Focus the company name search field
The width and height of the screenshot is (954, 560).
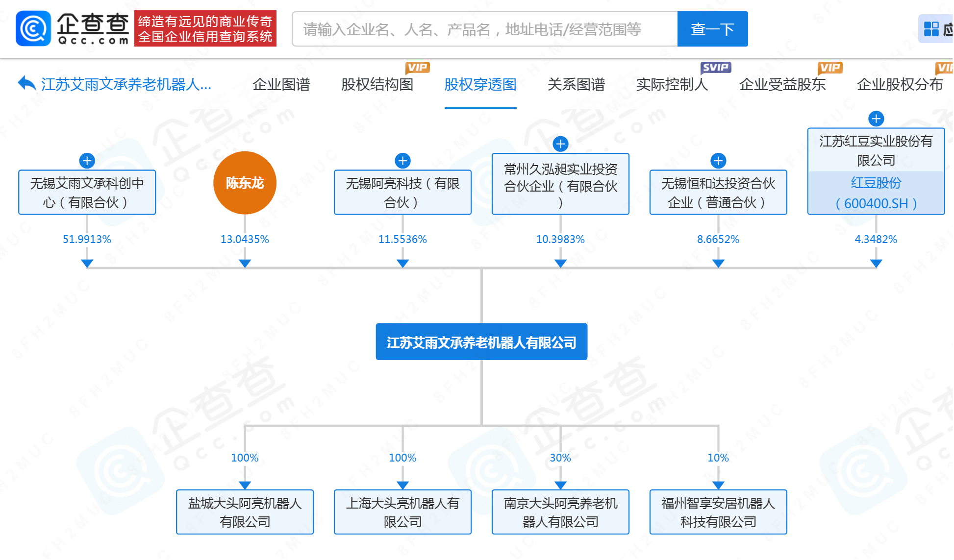tap(485, 29)
